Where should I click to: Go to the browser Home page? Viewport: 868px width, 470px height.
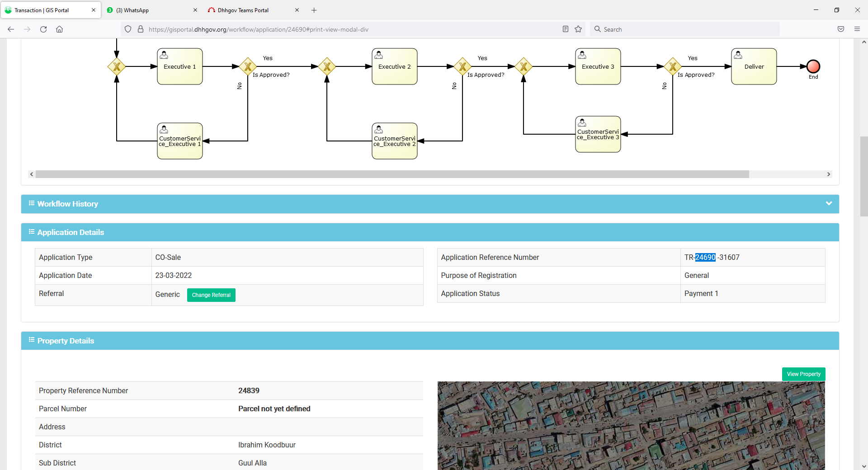59,29
